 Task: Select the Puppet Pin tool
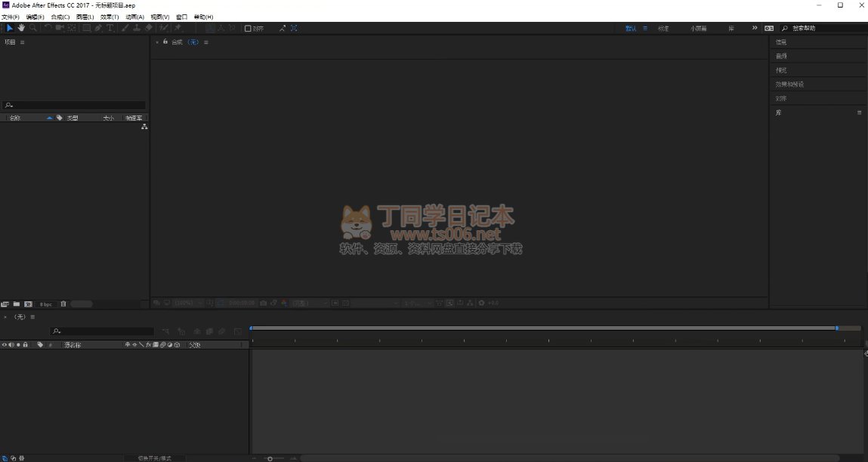click(x=178, y=28)
